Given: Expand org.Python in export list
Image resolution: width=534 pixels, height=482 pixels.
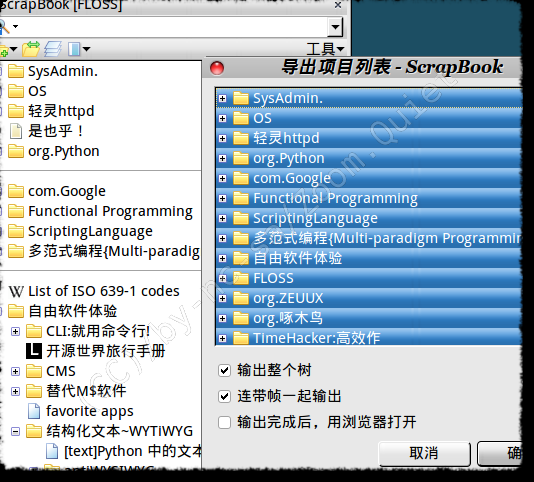Looking at the screenshot, I should coord(223,158).
